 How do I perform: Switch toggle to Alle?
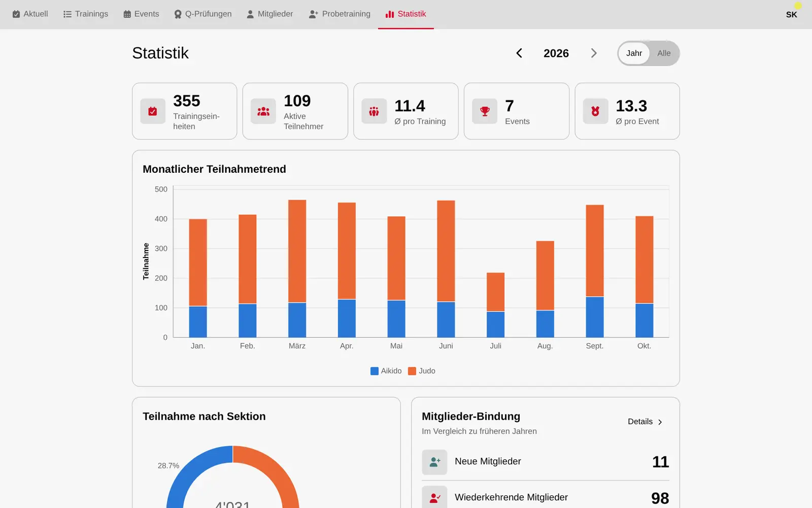click(x=664, y=53)
